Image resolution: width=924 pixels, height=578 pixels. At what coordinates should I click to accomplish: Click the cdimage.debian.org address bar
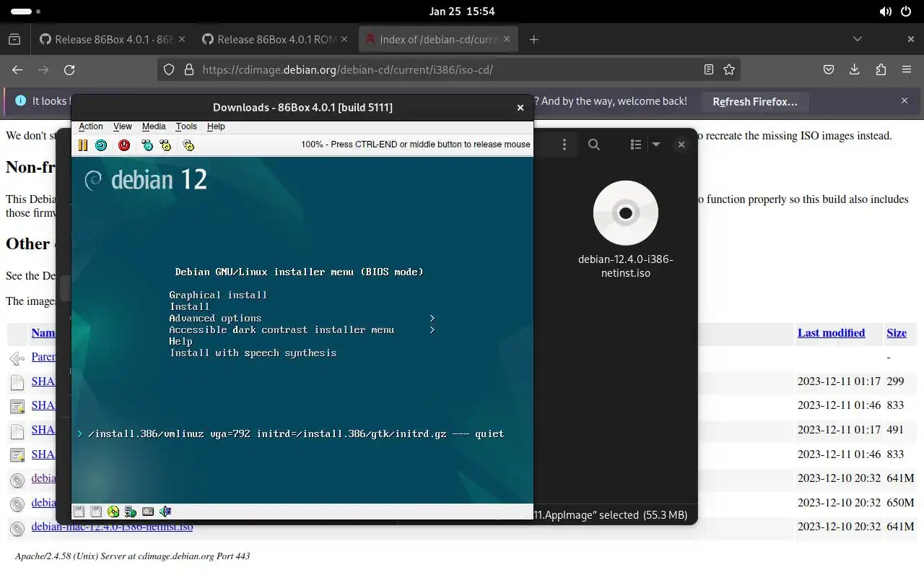click(x=448, y=70)
